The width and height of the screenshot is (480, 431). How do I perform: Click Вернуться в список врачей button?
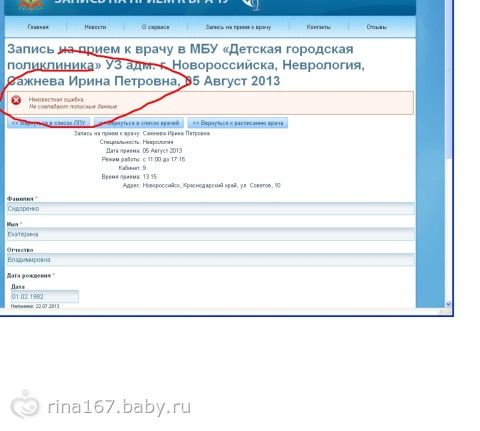pyautogui.click(x=139, y=123)
